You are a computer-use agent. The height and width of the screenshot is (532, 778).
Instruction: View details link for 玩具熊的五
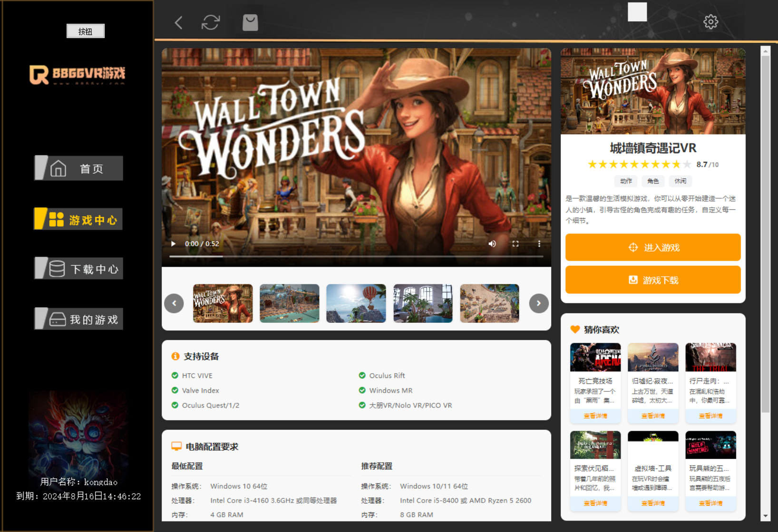pos(711,503)
